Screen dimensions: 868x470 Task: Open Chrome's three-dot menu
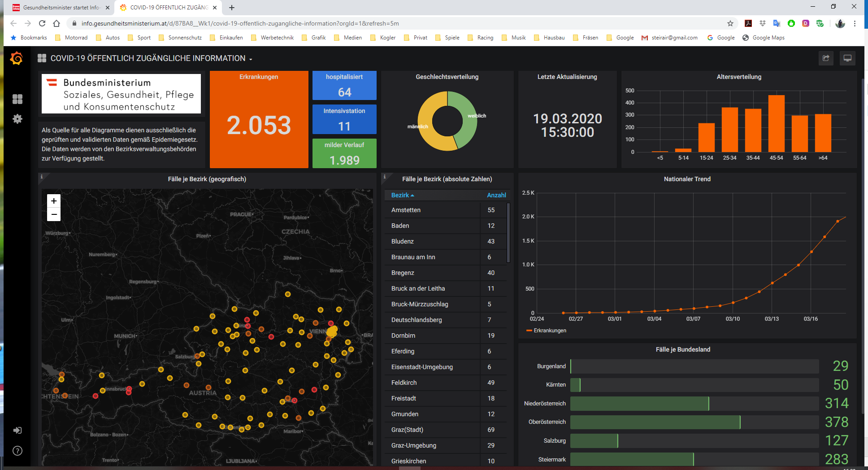(x=855, y=23)
